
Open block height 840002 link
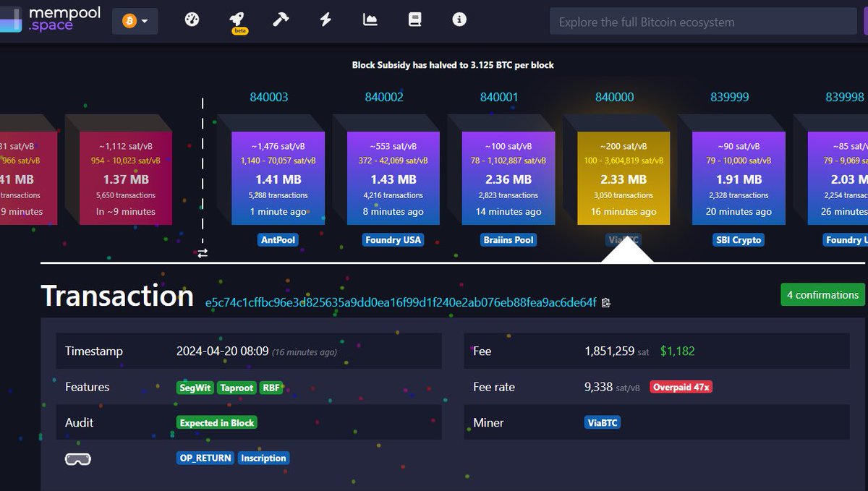pos(384,97)
